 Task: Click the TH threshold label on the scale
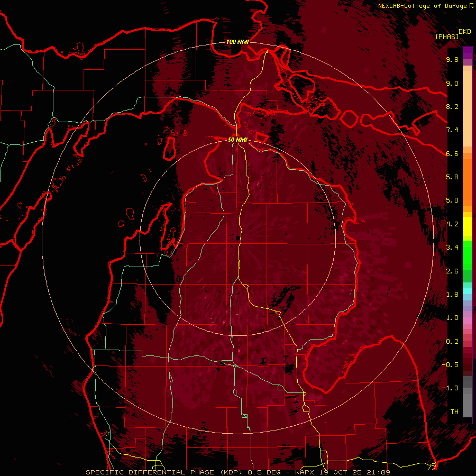point(454,412)
